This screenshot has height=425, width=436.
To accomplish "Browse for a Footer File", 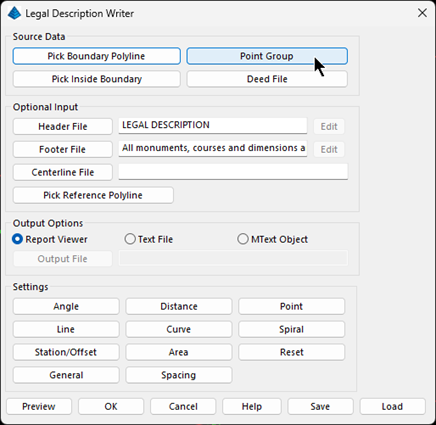I will [63, 149].
